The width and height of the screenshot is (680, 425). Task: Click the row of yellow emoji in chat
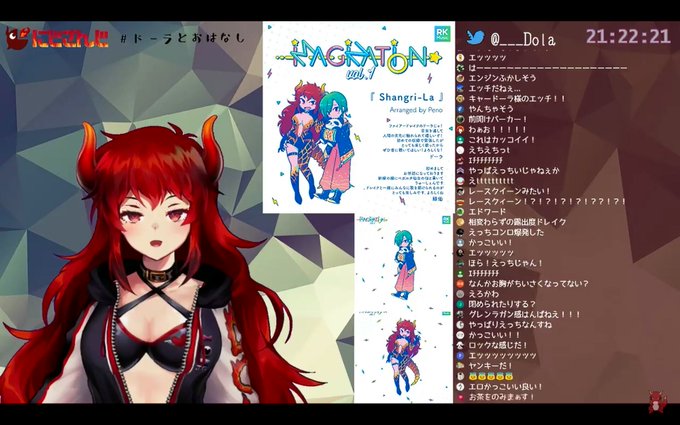coord(489,376)
